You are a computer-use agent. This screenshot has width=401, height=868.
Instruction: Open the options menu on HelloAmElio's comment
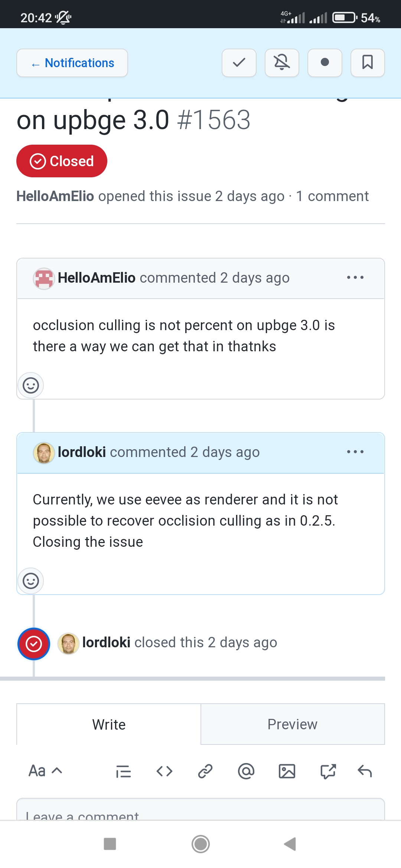[x=355, y=277]
